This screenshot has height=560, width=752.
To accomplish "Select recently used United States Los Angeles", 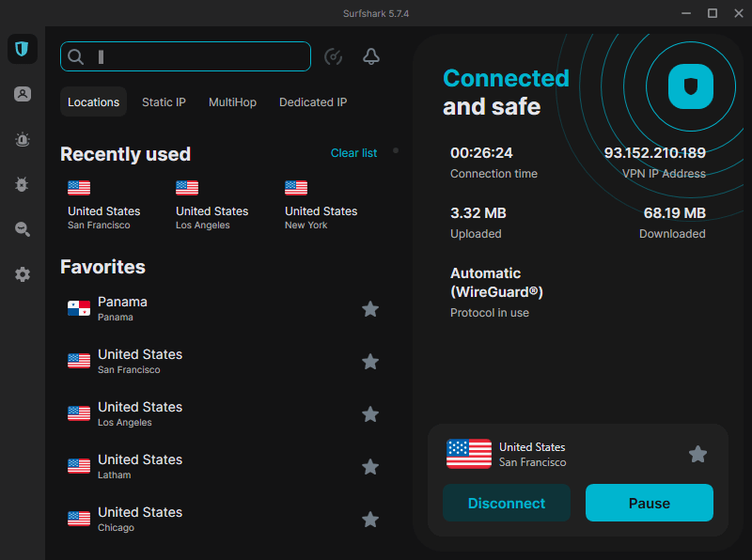I will [x=212, y=205].
